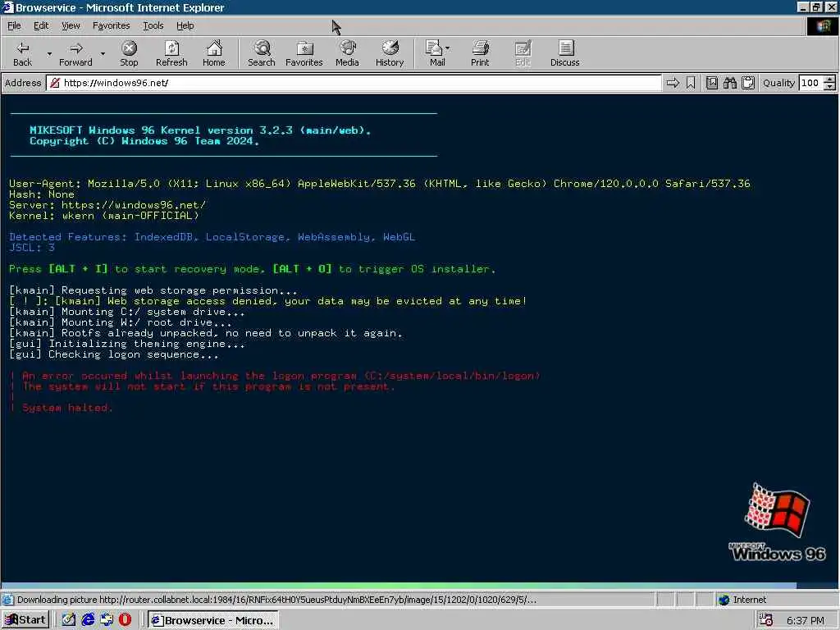Click the address bar containing https://windows96.net/
The height and width of the screenshot is (630, 840).
(x=354, y=83)
